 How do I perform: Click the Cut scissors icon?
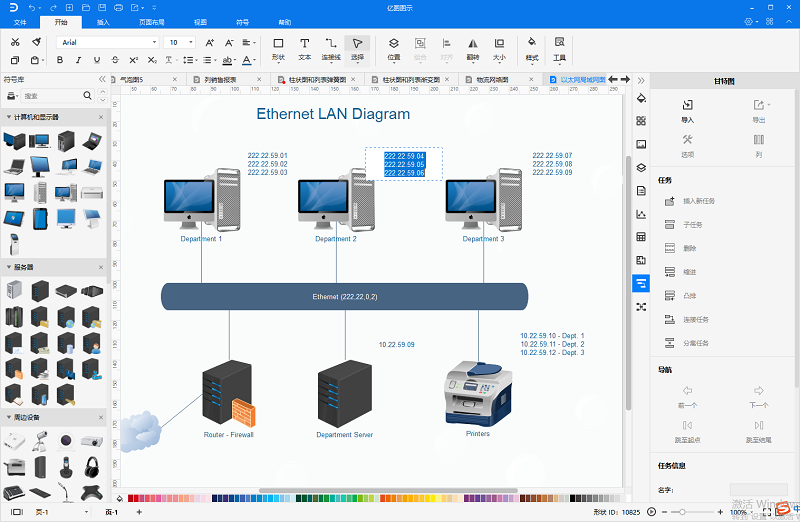click(x=15, y=42)
